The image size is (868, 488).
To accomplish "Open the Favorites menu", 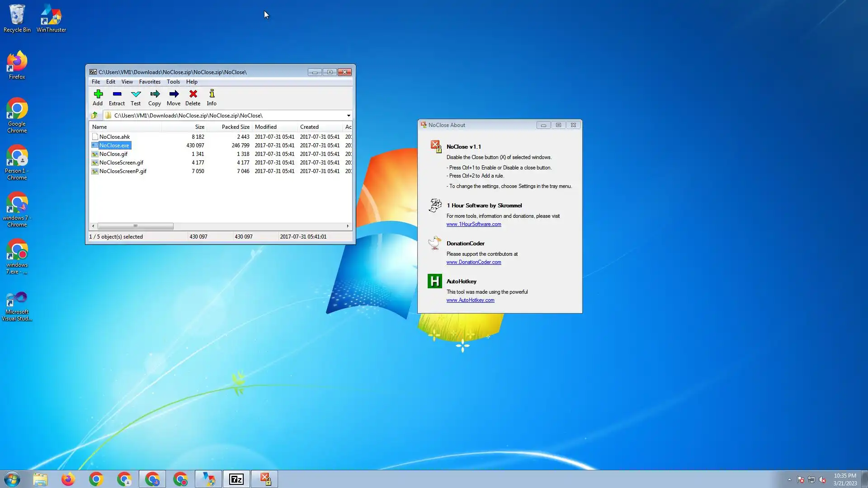I will (x=150, y=82).
